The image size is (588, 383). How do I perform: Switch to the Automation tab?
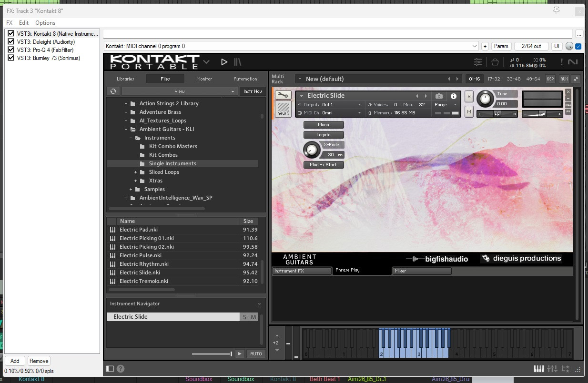coord(245,79)
